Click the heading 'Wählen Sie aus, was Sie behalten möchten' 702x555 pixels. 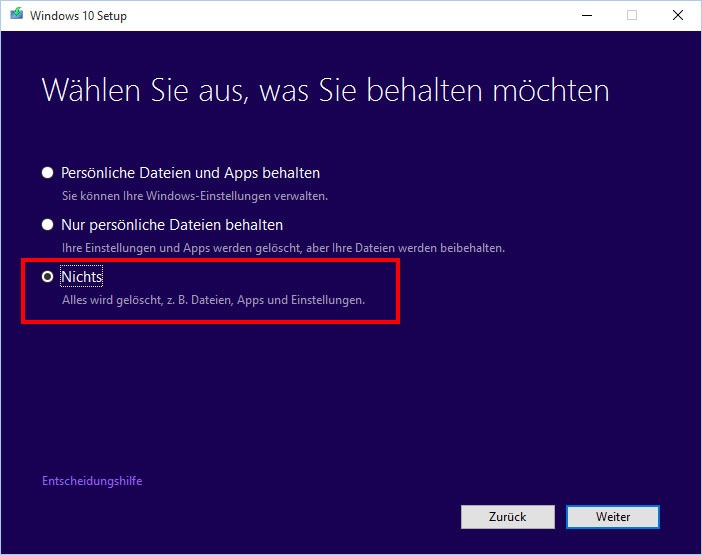[325, 90]
